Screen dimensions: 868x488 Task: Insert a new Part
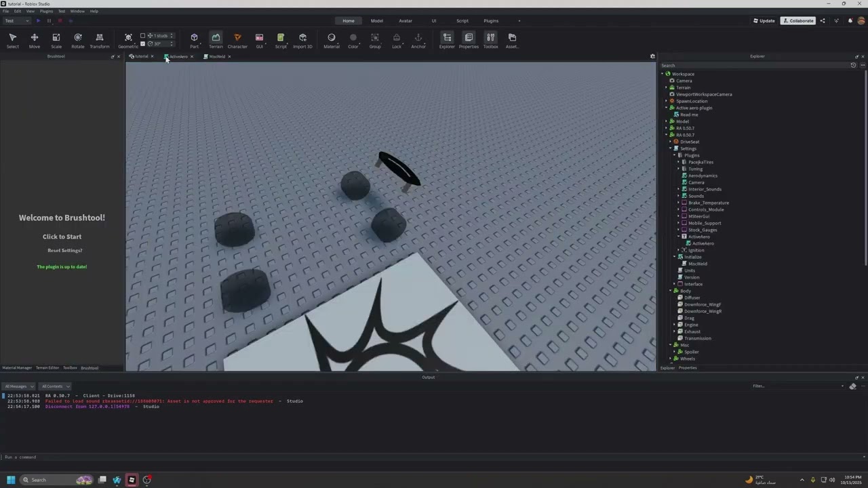(194, 41)
